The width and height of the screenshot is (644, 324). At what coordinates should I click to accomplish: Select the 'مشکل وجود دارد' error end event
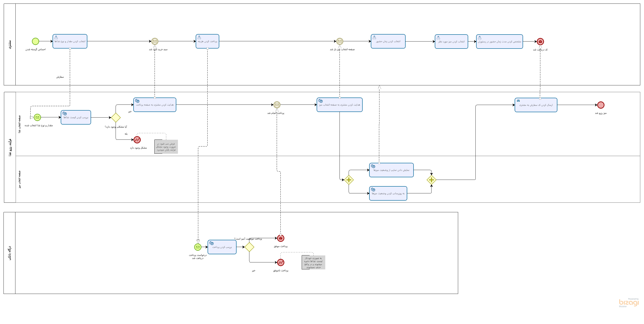point(137,140)
